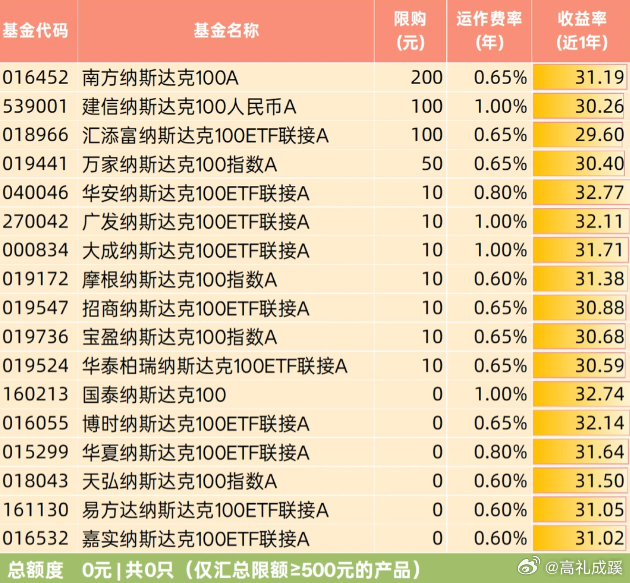The image size is (630, 583).
Task: Click return value 31.02
Action: [599, 538]
